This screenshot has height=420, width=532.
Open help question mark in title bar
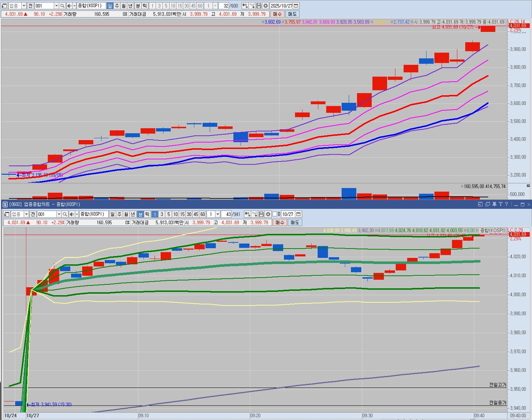(x=507, y=204)
